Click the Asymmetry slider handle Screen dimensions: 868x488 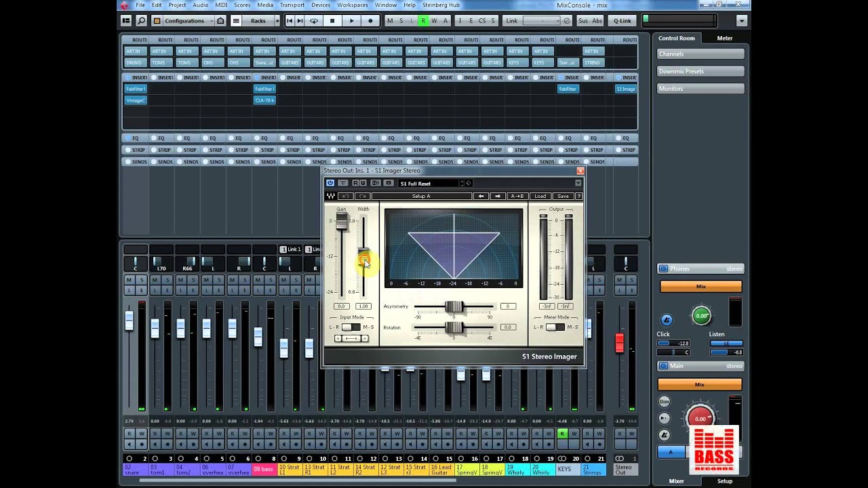pyautogui.click(x=454, y=306)
